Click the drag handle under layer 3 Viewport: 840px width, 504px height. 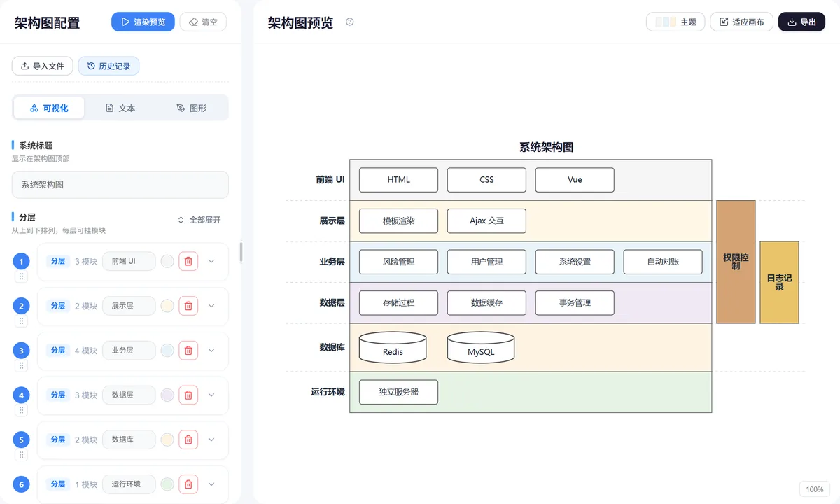click(22, 365)
